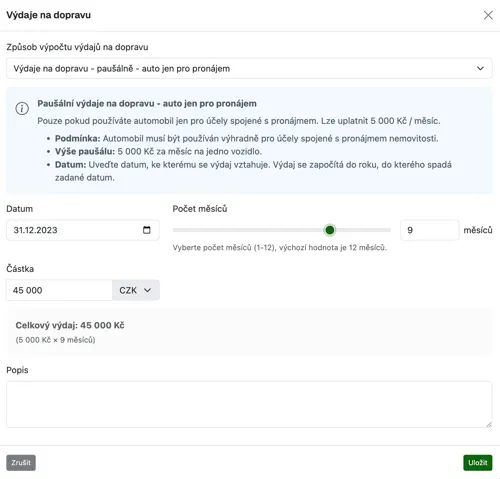Click the 'Popis' label
Screen dimensions: 500x479
[x=17, y=370]
